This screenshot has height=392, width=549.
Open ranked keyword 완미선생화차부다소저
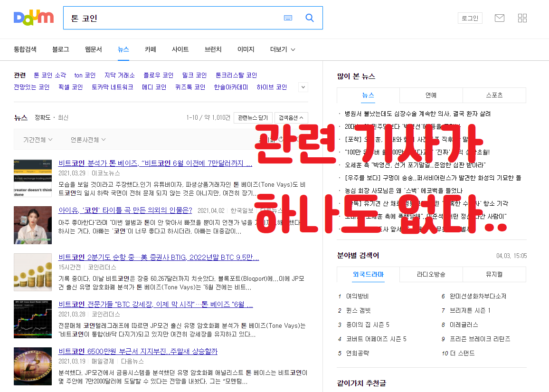[478, 296]
